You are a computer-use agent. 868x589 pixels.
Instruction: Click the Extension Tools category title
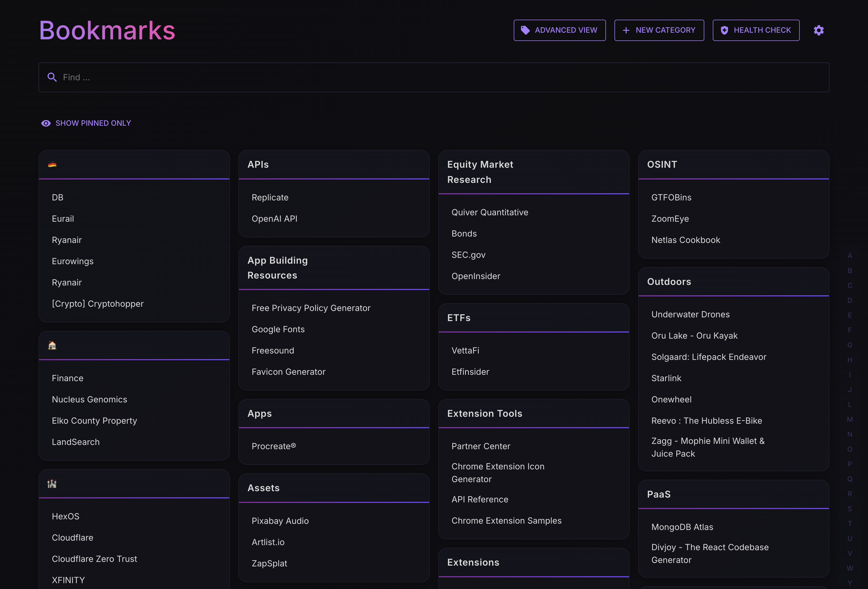tap(484, 414)
